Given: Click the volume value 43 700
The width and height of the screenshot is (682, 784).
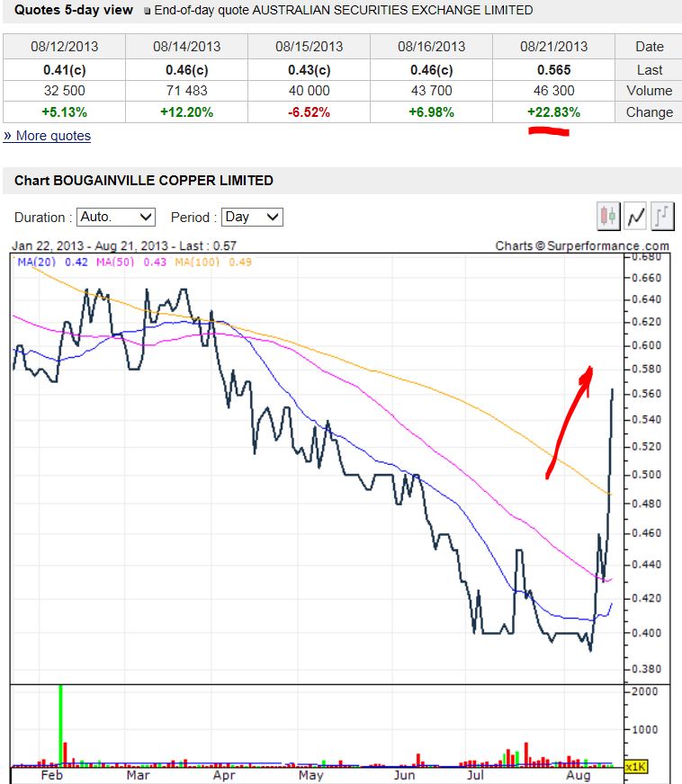Looking at the screenshot, I should pos(431,91).
